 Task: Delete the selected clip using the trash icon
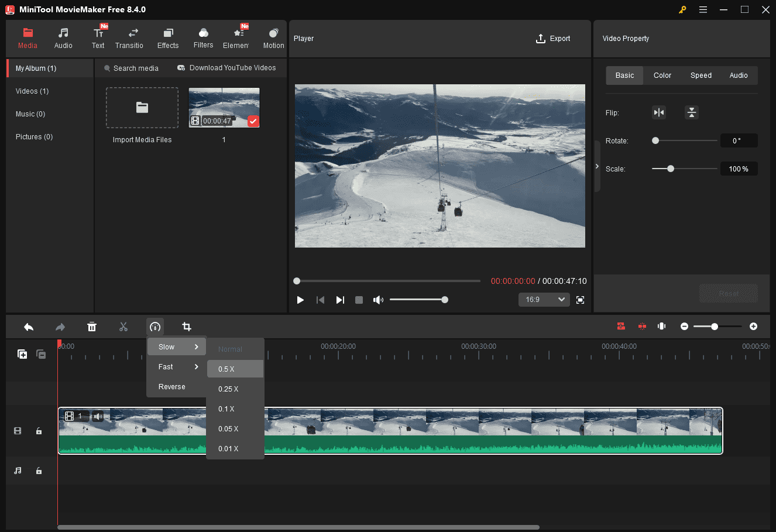click(x=92, y=327)
